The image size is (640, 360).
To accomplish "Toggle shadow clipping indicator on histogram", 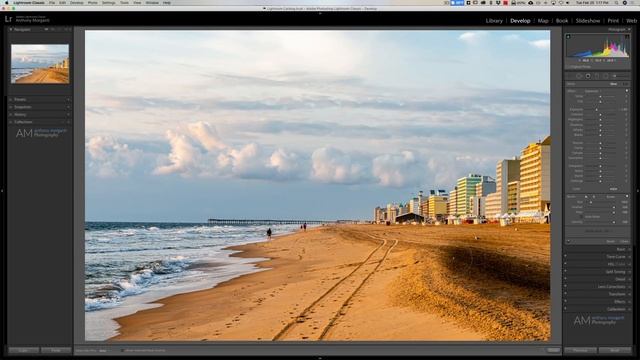I will point(568,36).
